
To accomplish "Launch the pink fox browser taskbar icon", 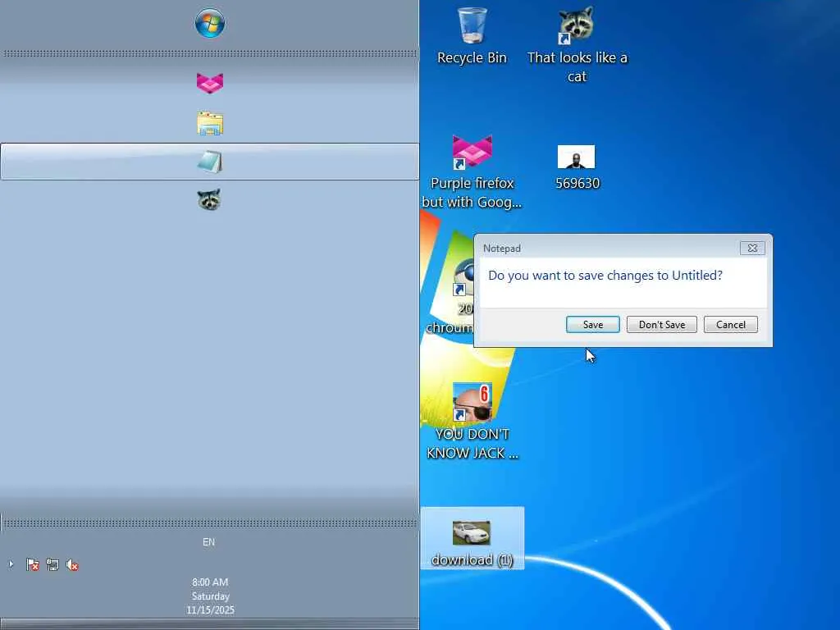I will (209, 83).
